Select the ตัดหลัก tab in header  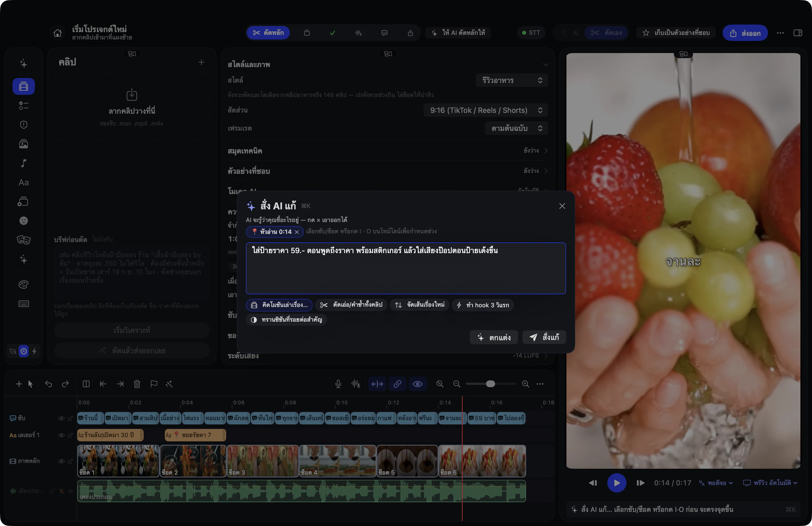click(x=268, y=33)
